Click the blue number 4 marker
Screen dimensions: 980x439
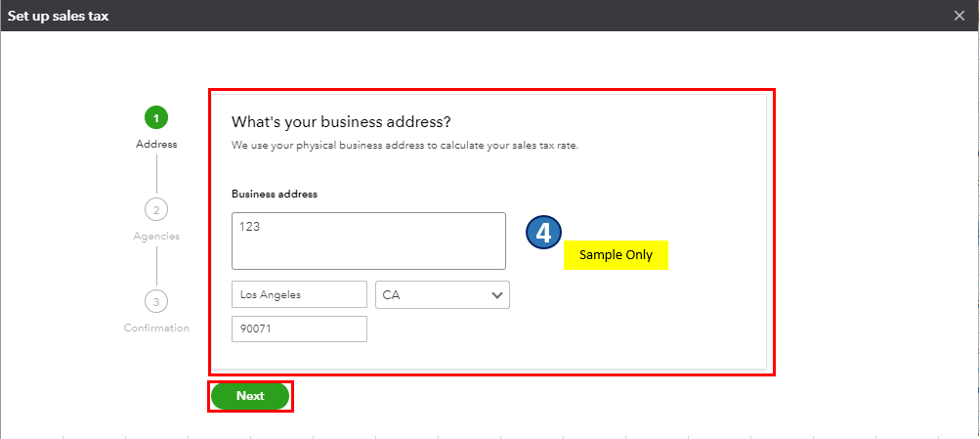click(544, 233)
